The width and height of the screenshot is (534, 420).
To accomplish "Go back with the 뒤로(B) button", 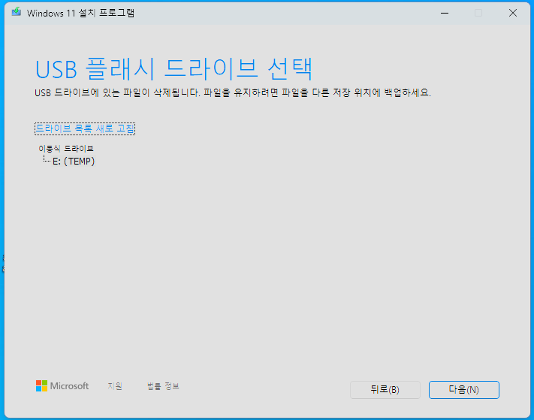I will [385, 390].
